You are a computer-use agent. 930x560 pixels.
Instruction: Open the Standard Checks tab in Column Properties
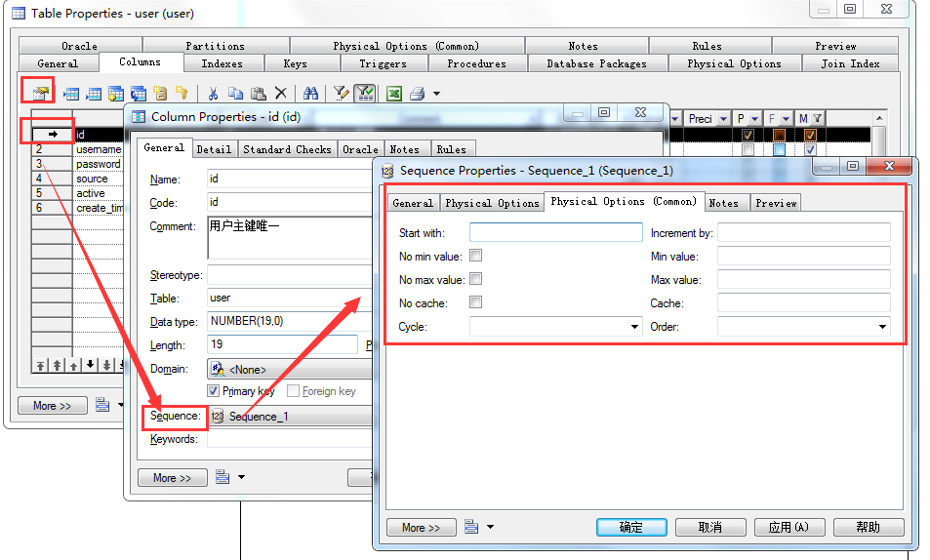coord(287,149)
